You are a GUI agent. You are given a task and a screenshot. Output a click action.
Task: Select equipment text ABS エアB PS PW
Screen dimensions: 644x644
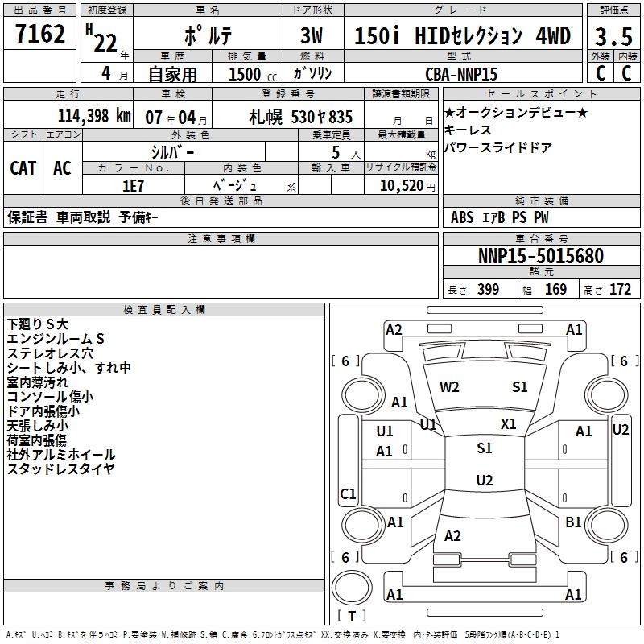499,217
